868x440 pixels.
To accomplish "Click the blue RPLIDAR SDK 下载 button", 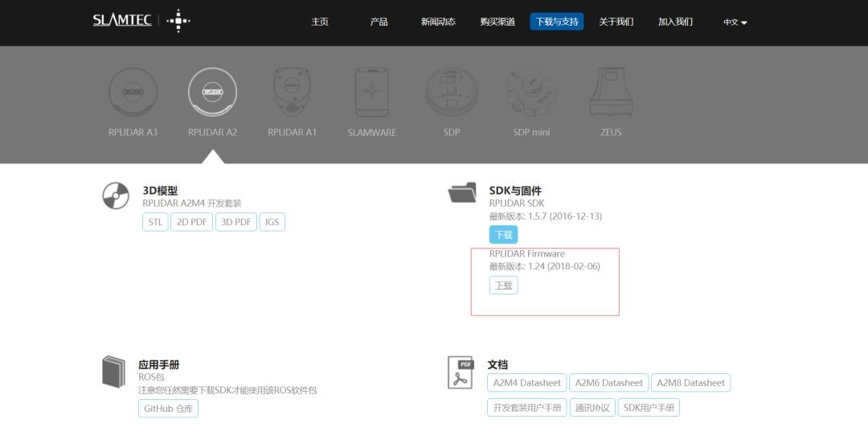I will (503, 234).
